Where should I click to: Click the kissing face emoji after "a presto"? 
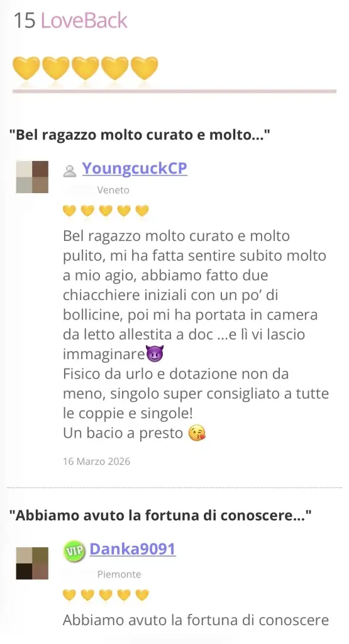197,433
